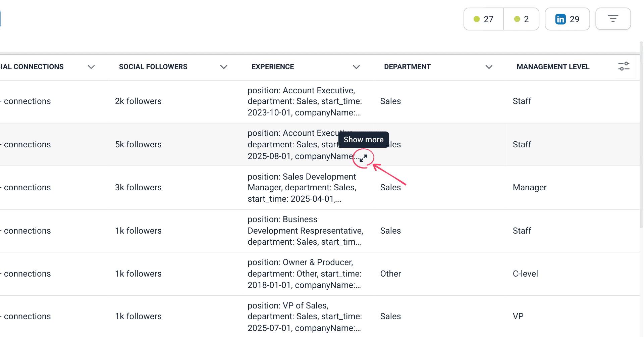Click experience text starting 2023-10-01
The width and height of the screenshot is (644, 337).
(305, 101)
